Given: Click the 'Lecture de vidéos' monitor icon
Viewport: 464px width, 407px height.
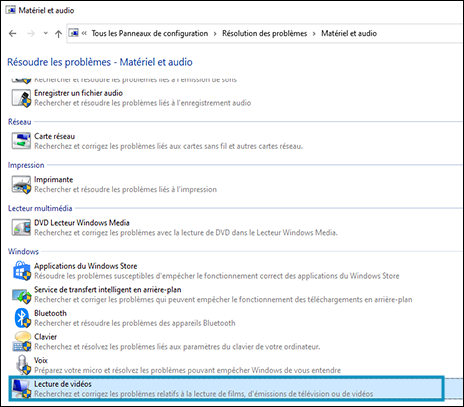Looking at the screenshot, I should pyautogui.click(x=21, y=389).
